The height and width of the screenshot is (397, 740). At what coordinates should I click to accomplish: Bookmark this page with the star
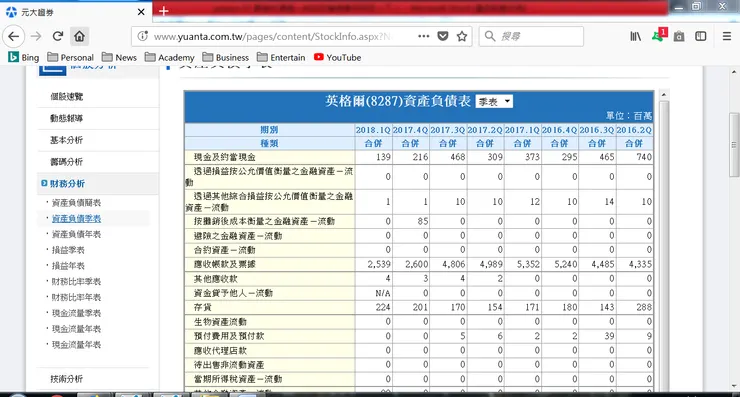pyautogui.click(x=462, y=36)
